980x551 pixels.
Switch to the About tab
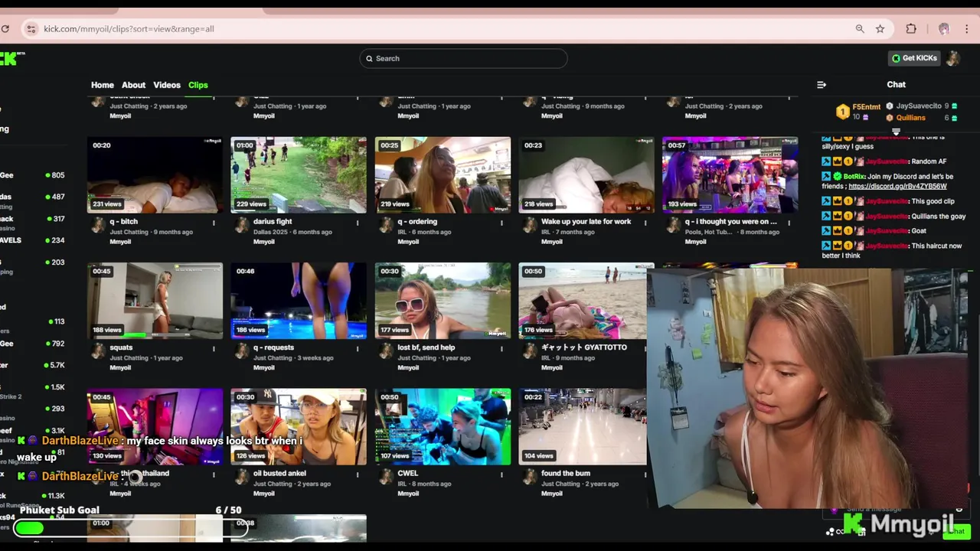[x=133, y=85]
